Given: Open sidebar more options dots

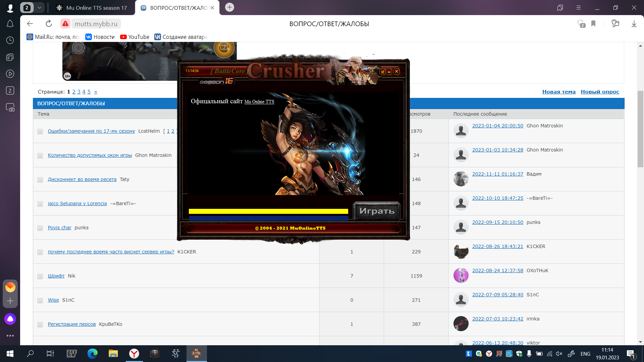Looking at the screenshot, I should [10, 336].
